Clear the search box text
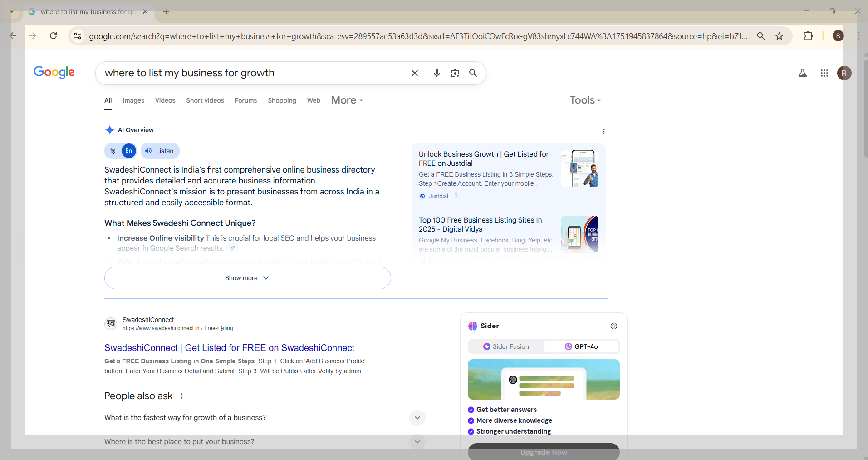Screen dimensions: 868x460 click(414, 73)
